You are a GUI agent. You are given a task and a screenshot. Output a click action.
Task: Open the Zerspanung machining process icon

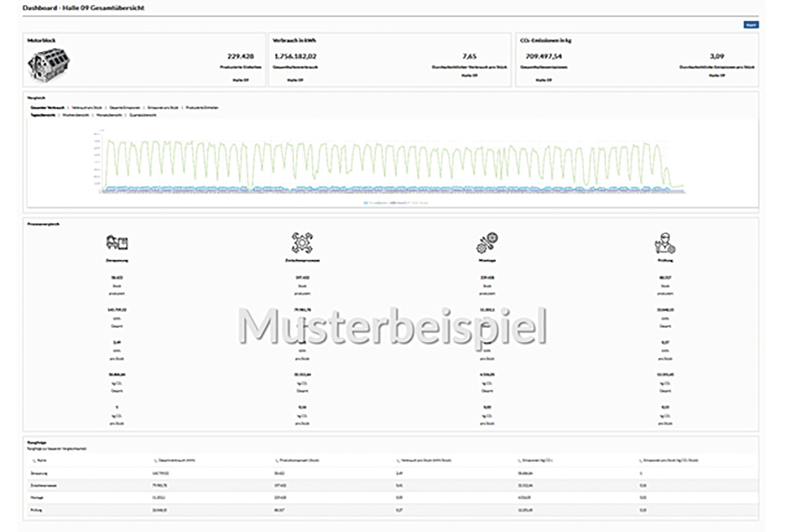[x=117, y=242]
